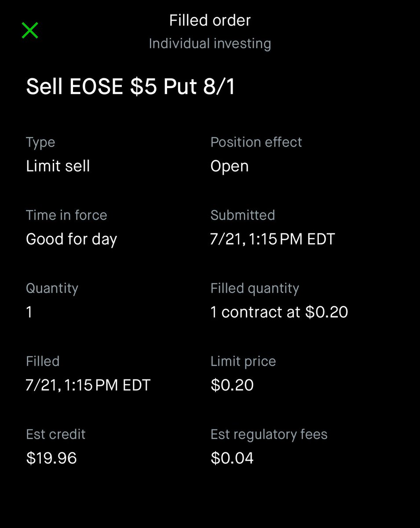Viewport: 420px width, 528px height.
Task: Select the Est credit $19.96 amount
Action: (x=51, y=458)
